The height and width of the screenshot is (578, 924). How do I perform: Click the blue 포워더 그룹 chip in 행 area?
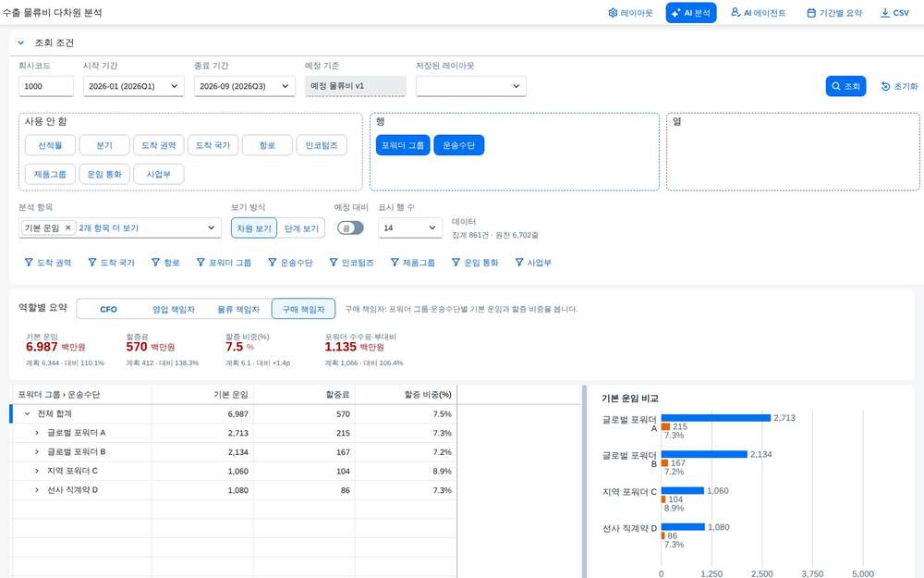[x=403, y=145]
